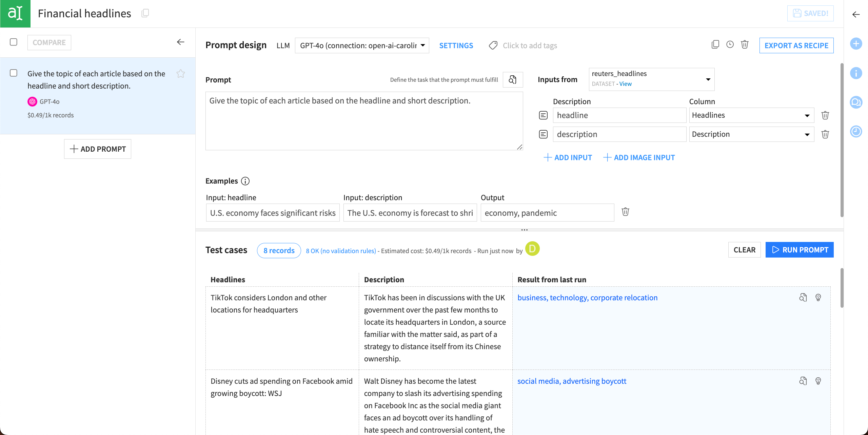Click 'Click to add tags' field
This screenshot has width=868, height=435.
tap(530, 45)
